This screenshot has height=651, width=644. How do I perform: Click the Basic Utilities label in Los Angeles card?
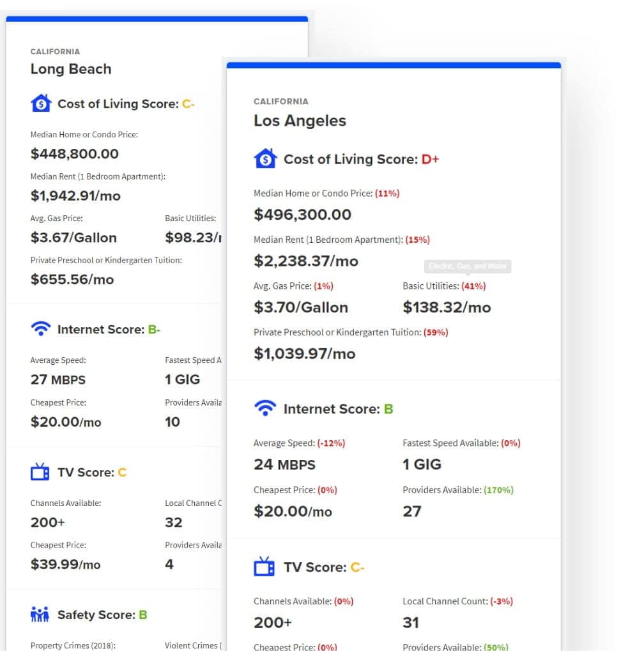(x=431, y=286)
